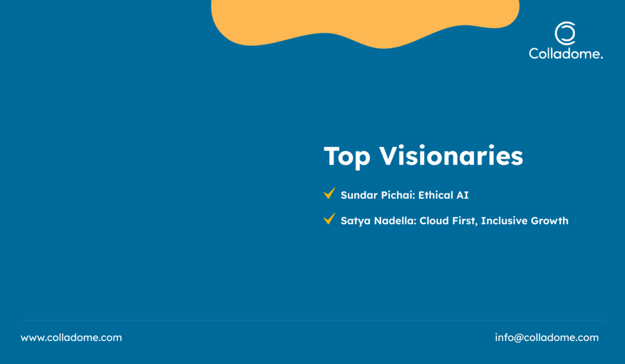Click the Colladome circular logo icon

565,33
